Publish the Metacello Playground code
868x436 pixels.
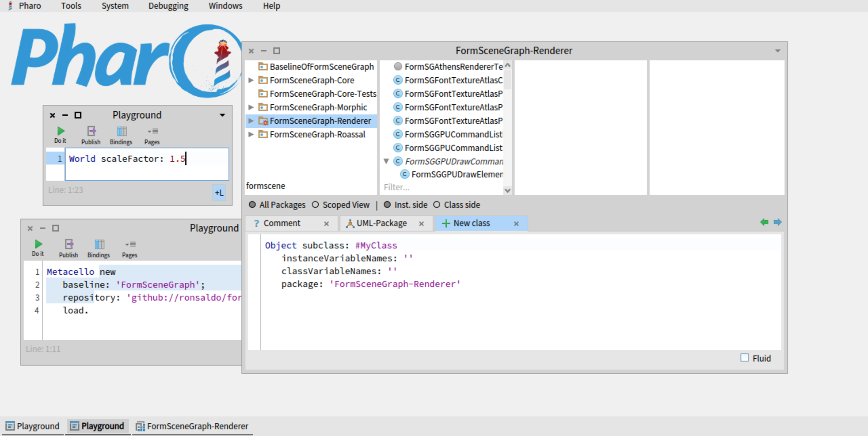68,248
